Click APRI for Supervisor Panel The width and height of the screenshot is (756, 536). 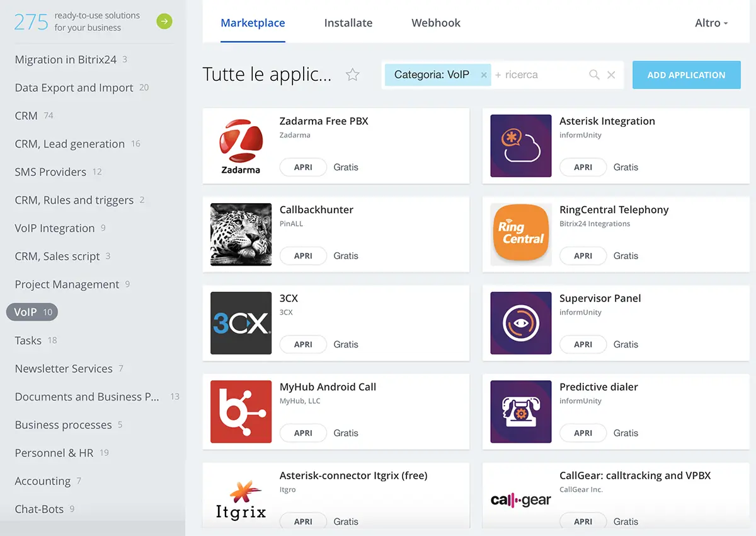pos(583,344)
